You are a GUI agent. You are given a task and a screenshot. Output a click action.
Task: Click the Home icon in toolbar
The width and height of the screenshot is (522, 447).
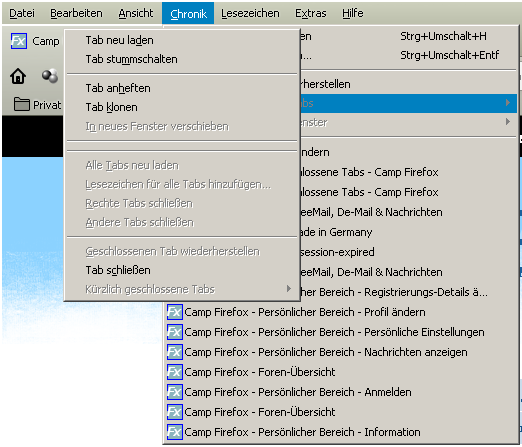[18, 76]
